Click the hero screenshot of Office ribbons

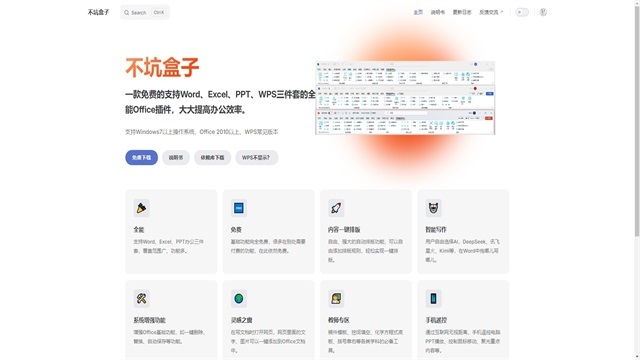point(405,98)
